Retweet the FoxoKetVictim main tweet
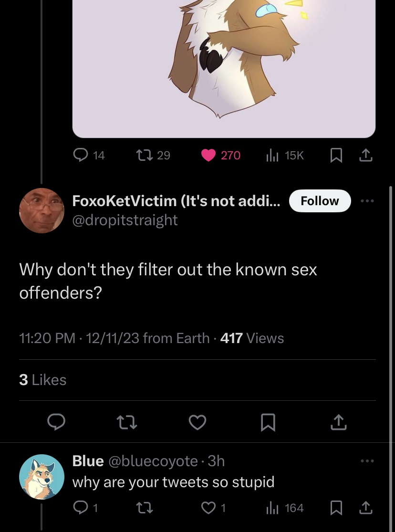This screenshot has height=532, width=395. click(x=127, y=422)
